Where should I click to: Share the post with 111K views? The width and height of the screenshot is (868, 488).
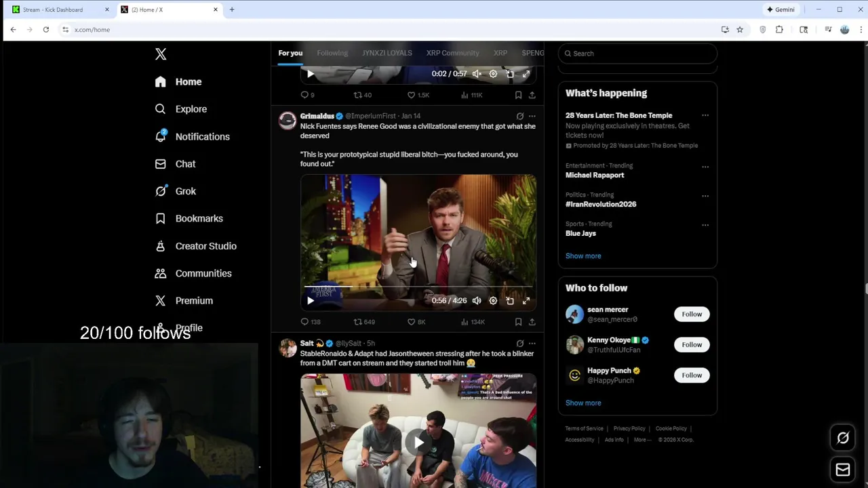[x=532, y=95]
